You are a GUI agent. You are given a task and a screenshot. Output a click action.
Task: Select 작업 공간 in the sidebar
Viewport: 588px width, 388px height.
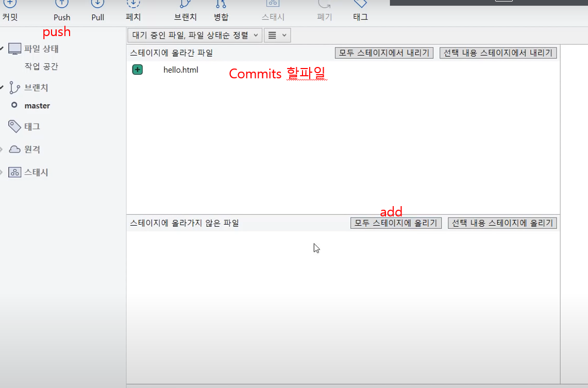point(41,66)
